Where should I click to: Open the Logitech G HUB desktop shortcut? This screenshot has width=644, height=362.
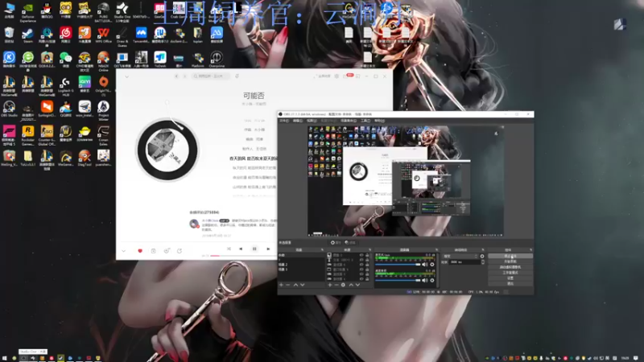66,86
